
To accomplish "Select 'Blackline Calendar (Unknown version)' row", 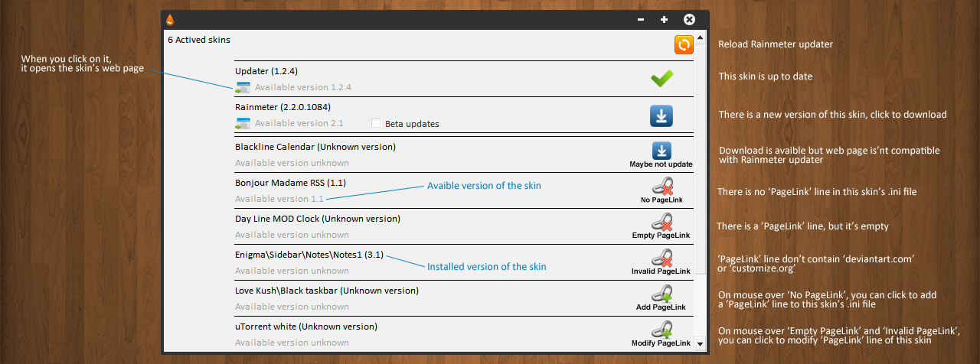I will tap(315, 146).
